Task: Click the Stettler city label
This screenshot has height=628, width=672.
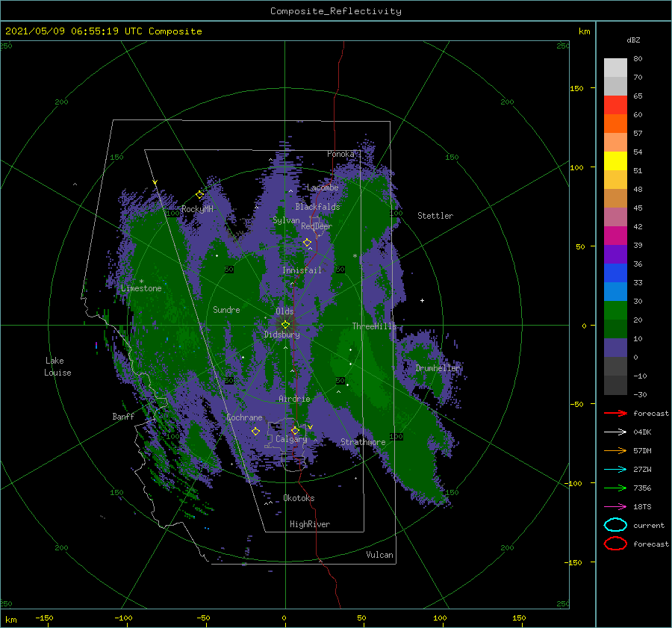Action: point(435,216)
